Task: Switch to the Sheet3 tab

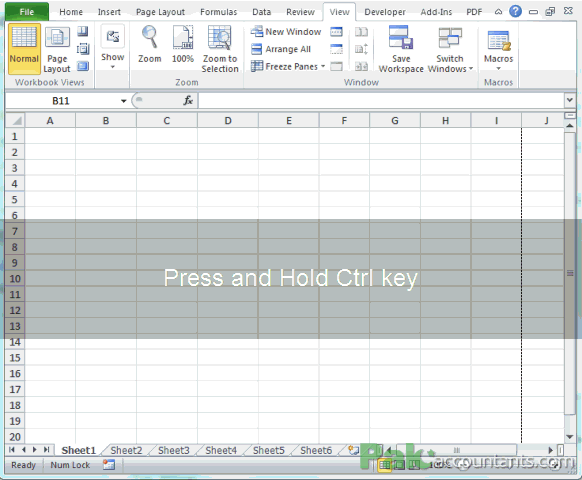Action: pyautogui.click(x=173, y=450)
